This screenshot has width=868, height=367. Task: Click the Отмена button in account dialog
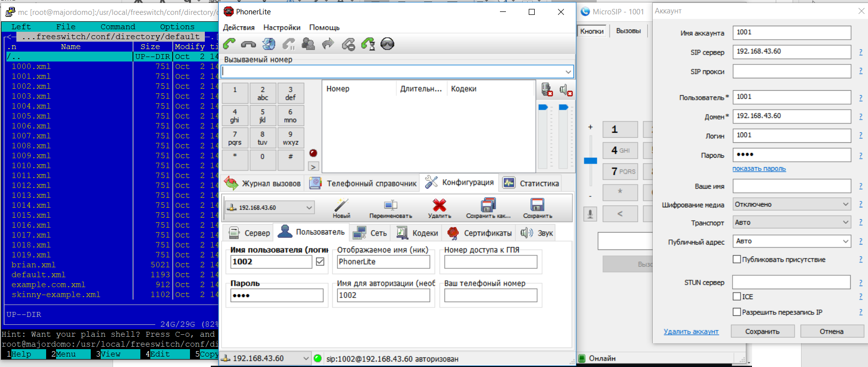[832, 331]
